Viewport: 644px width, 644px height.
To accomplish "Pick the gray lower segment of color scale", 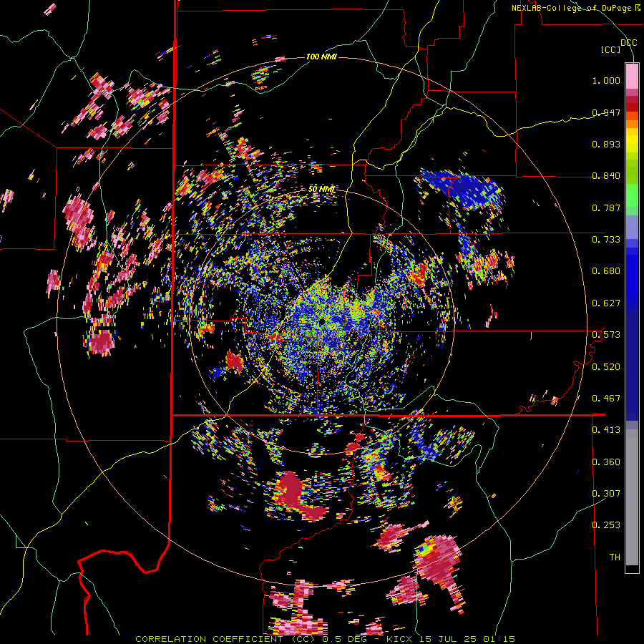I will click(x=632, y=497).
